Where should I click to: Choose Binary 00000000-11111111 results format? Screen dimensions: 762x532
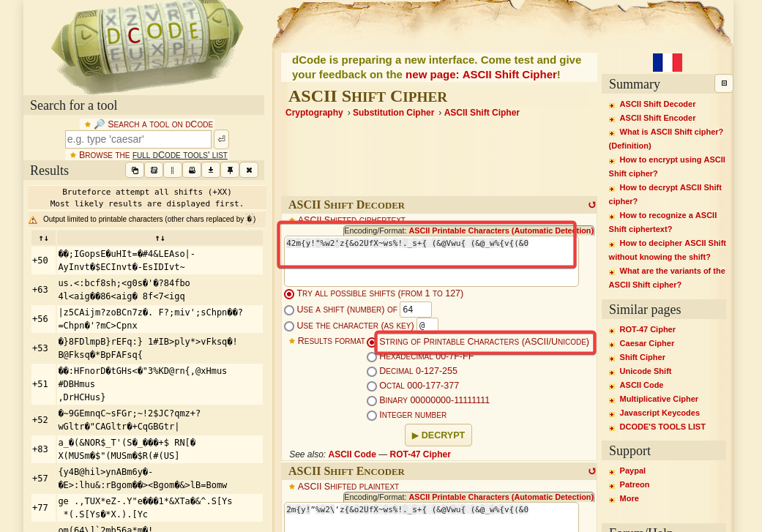pyautogui.click(x=372, y=401)
